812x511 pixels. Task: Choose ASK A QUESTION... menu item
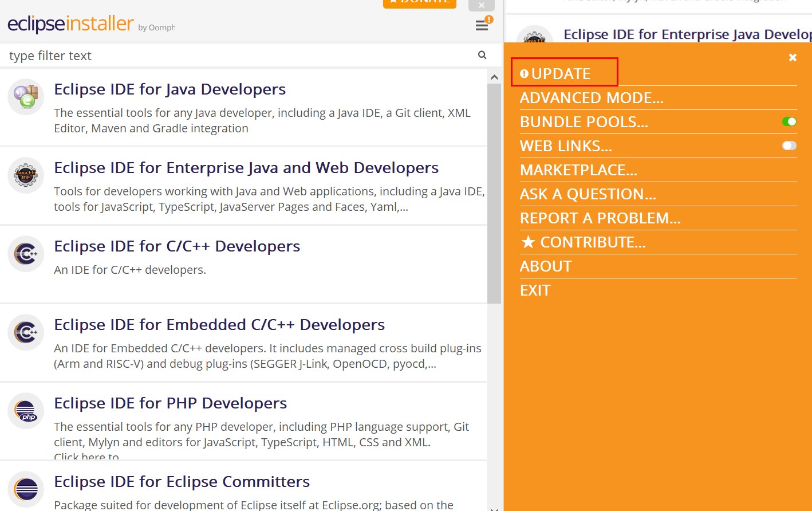(588, 194)
